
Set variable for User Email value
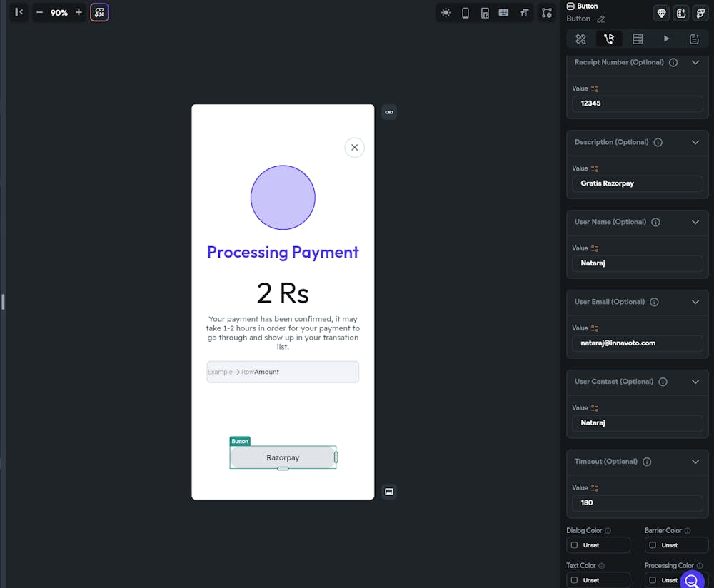tap(595, 328)
